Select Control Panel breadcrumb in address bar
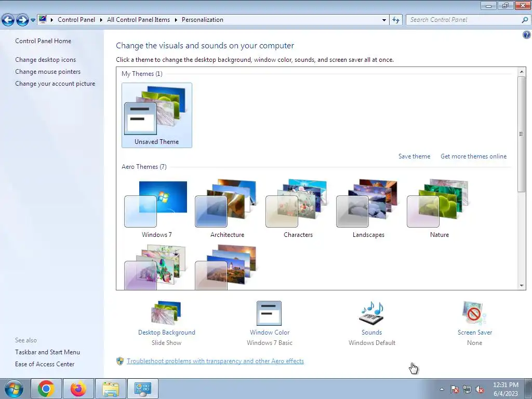532x399 pixels. pyautogui.click(x=76, y=20)
